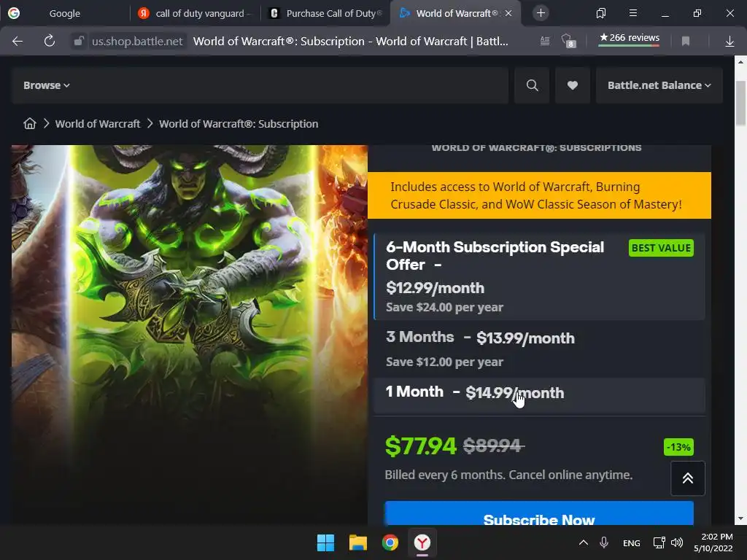Reload the page with the refresh icon
The image size is (747, 560).
point(49,42)
